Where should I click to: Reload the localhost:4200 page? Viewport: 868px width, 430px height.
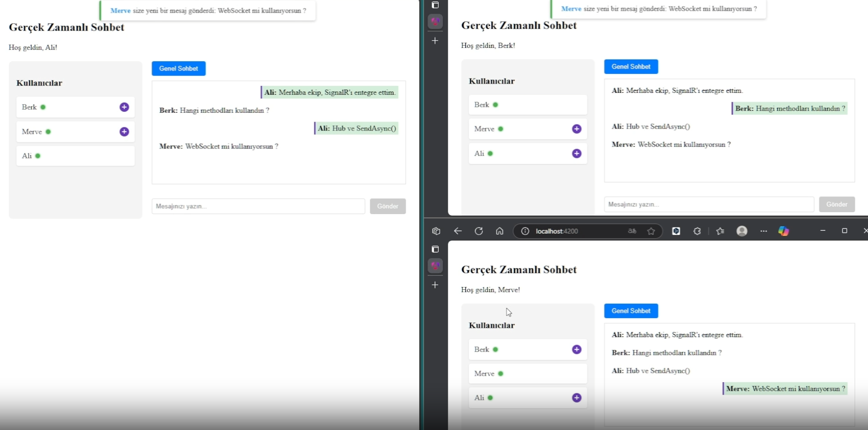tap(479, 231)
